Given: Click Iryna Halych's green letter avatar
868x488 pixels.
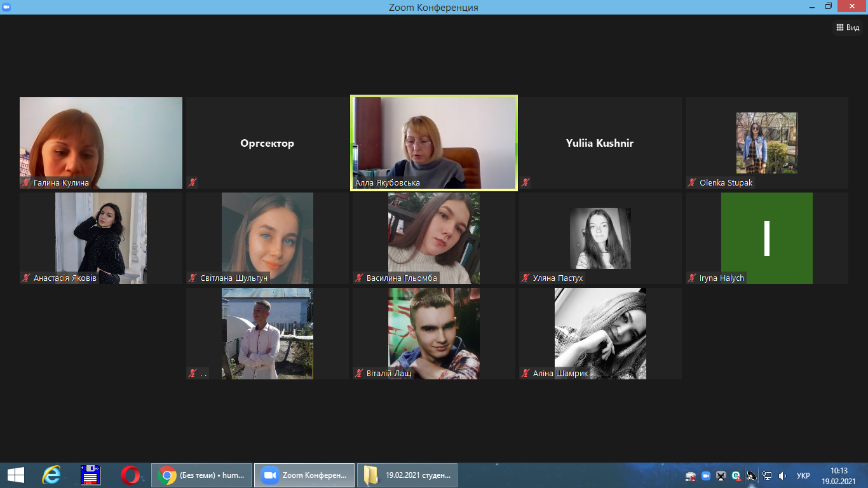Looking at the screenshot, I should click(x=767, y=238).
